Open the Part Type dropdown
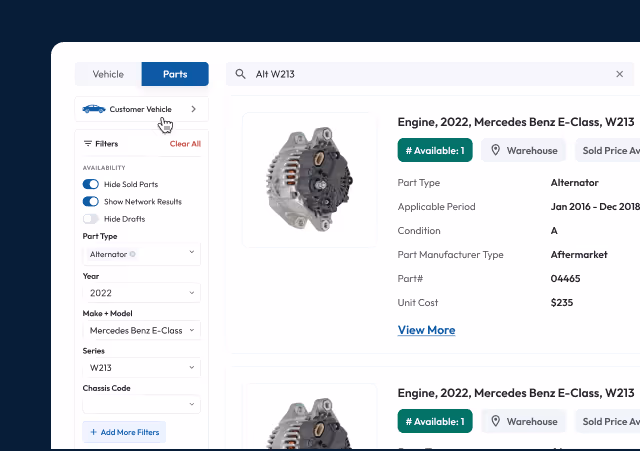This screenshot has width=640, height=451. click(142, 254)
